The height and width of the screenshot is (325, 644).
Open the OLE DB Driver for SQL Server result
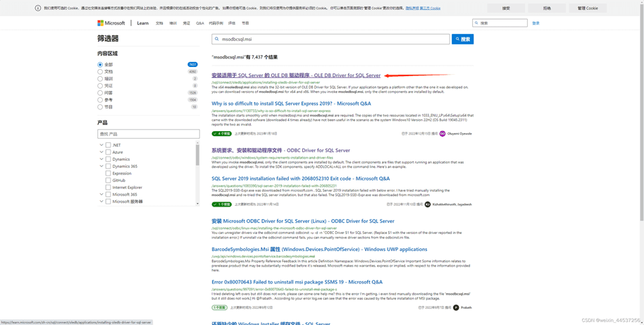[296, 75]
